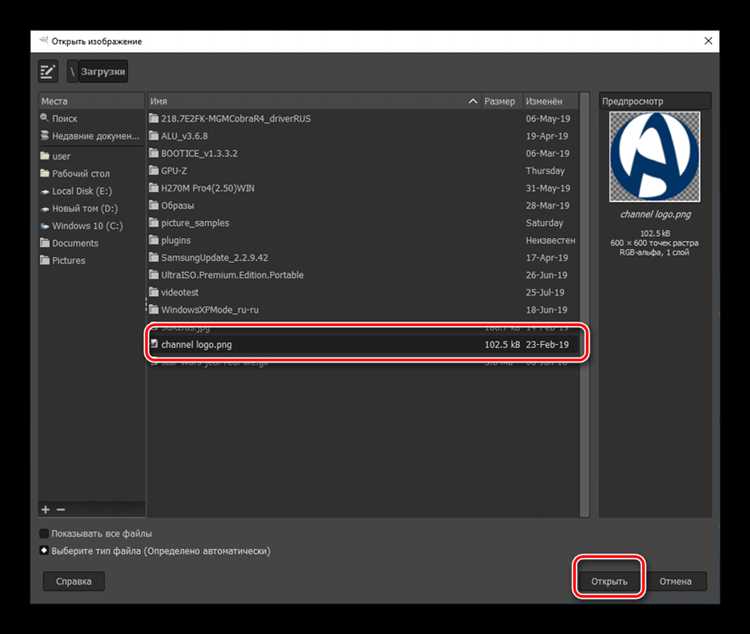Reverse sort order with the Name column arrow
The image size is (750, 634).
[473, 101]
